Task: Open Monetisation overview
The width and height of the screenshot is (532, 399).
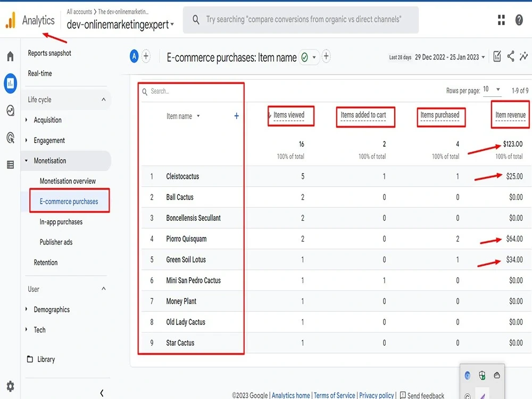Action: click(x=68, y=181)
